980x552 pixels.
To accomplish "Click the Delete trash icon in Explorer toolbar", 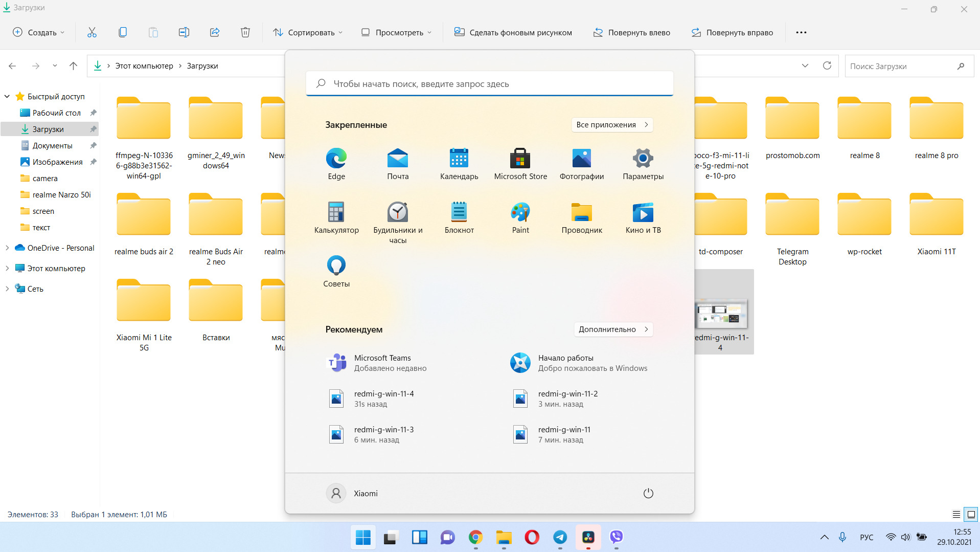I will 245,32.
